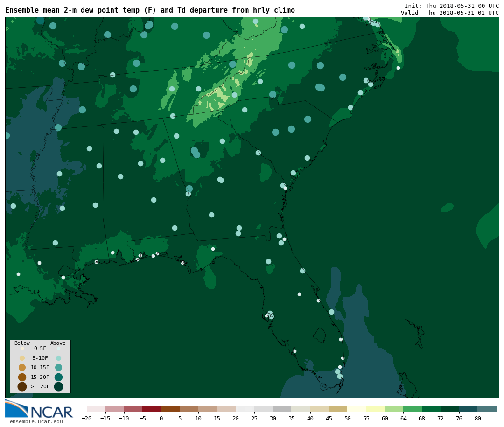
Task: Pick the 50 to 55 colorbar swatch
Action: pos(357,409)
